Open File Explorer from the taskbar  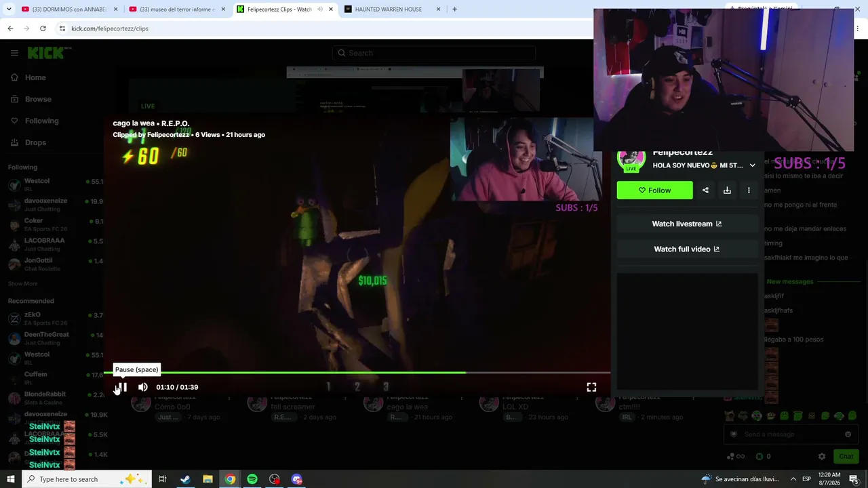click(x=208, y=479)
